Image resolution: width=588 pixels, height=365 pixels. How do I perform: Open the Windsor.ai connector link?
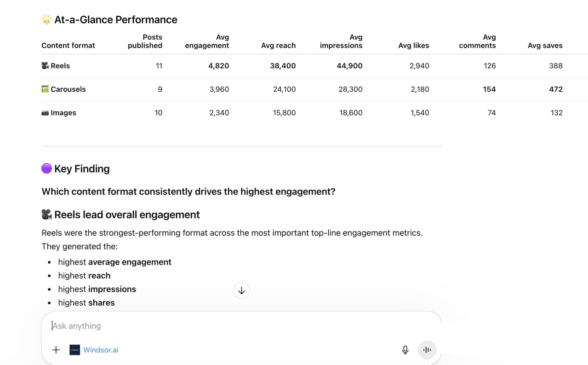(x=101, y=350)
